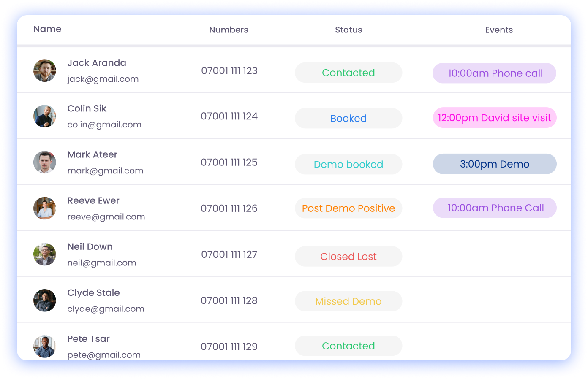Click Jack Aranda's profile avatar
Screen dimensions: 588x379
point(45,70)
